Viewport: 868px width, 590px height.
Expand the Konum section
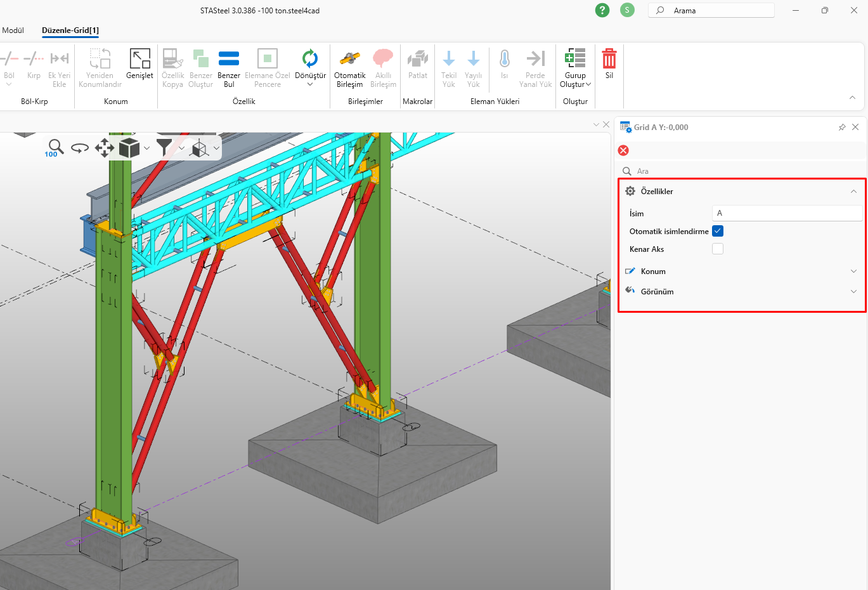click(853, 272)
